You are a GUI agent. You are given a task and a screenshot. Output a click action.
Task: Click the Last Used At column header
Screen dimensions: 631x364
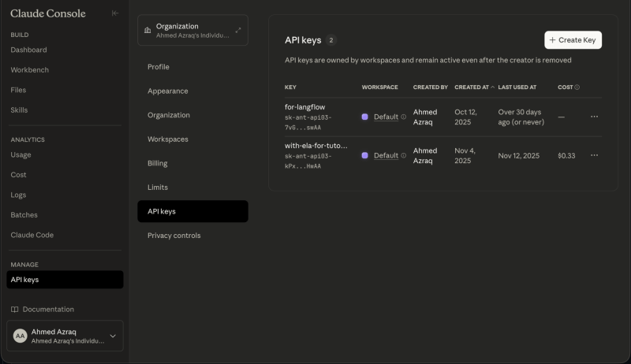tap(517, 87)
